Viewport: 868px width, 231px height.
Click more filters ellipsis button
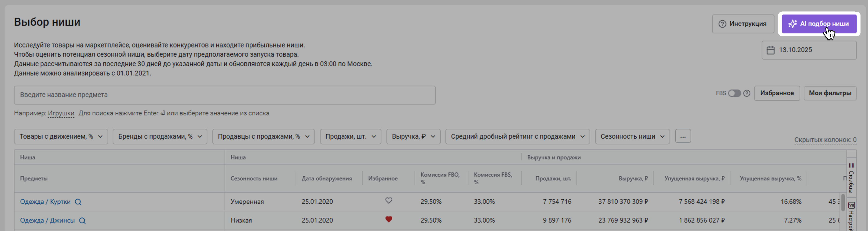pos(683,136)
